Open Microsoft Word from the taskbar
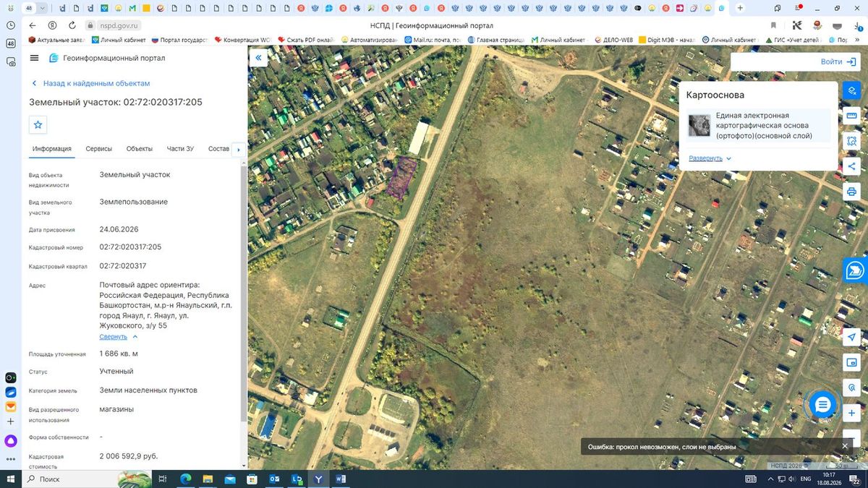 pyautogui.click(x=341, y=479)
